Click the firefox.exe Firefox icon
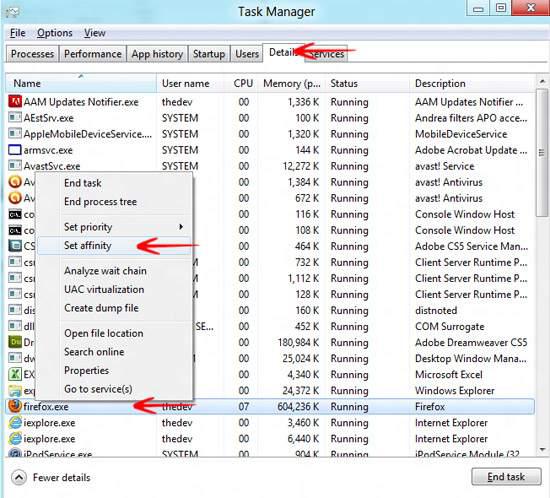Screen dimensions: 550x498 pos(15,406)
